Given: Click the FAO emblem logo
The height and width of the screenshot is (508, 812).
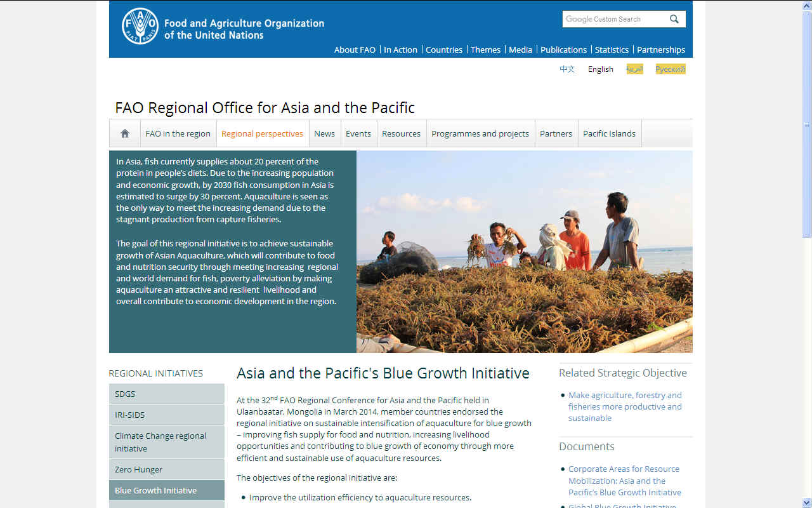Looking at the screenshot, I should pos(140,26).
